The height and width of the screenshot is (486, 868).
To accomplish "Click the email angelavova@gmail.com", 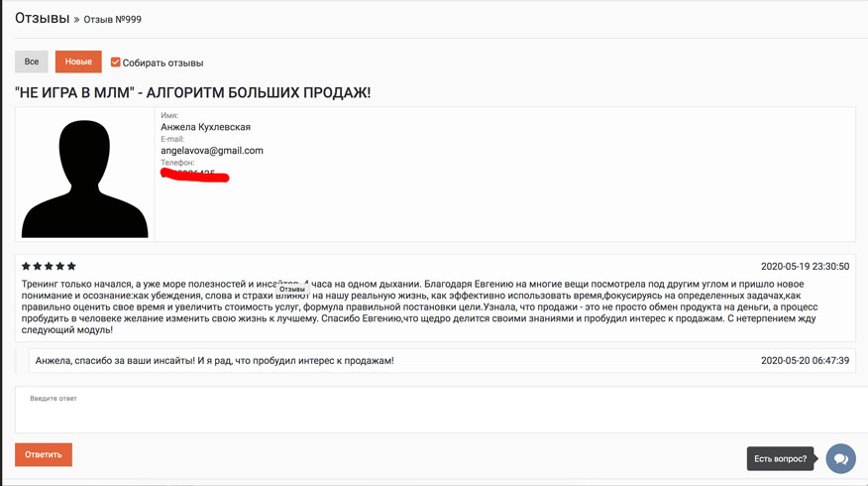I will [x=212, y=151].
